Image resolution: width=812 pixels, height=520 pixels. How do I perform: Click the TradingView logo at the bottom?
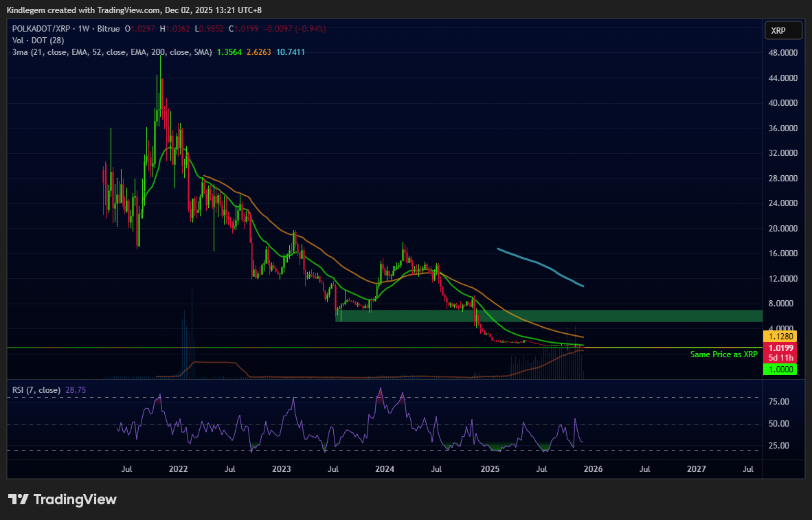click(63, 499)
